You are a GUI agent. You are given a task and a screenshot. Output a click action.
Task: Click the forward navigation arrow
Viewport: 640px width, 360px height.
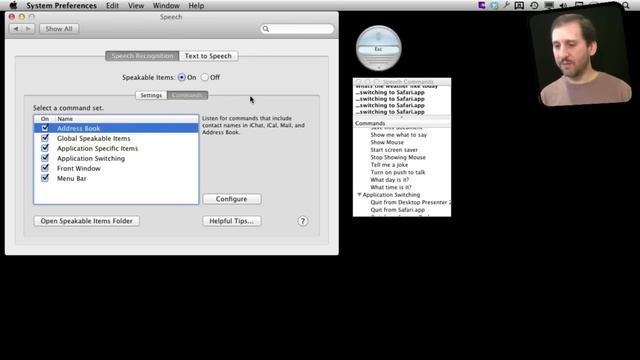pos(28,29)
